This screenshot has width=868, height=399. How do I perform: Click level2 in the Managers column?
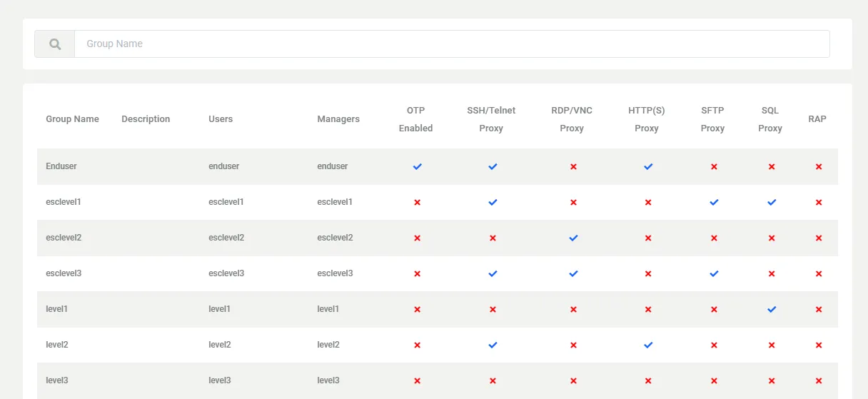coord(328,345)
